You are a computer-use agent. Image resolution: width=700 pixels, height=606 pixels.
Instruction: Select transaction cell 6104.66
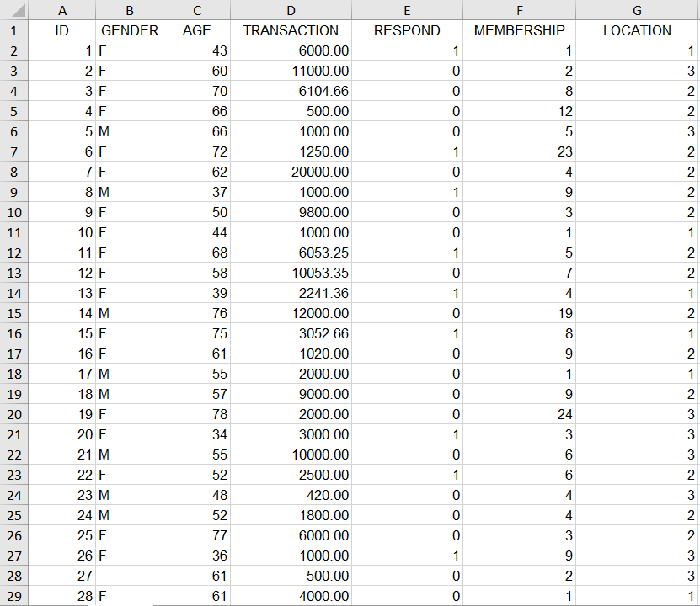click(291, 91)
